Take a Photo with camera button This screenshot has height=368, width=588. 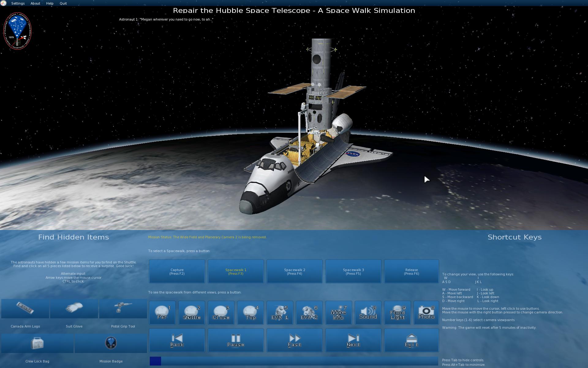point(426,312)
